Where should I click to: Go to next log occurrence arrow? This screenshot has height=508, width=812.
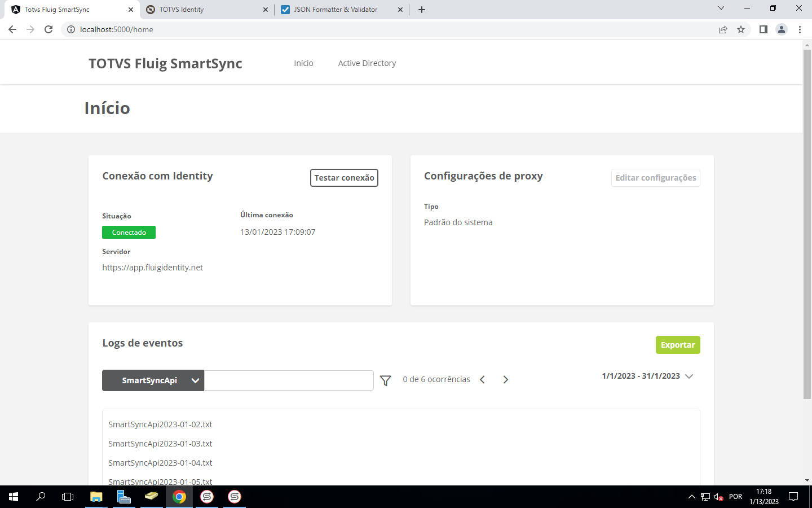coord(506,380)
